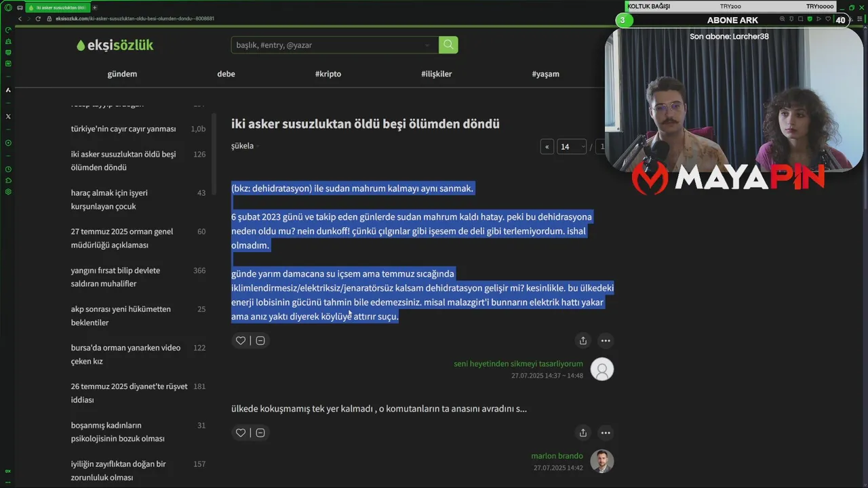Open more options for the dehidratasyon entry
Screen dimensions: 868x488
tap(606, 340)
